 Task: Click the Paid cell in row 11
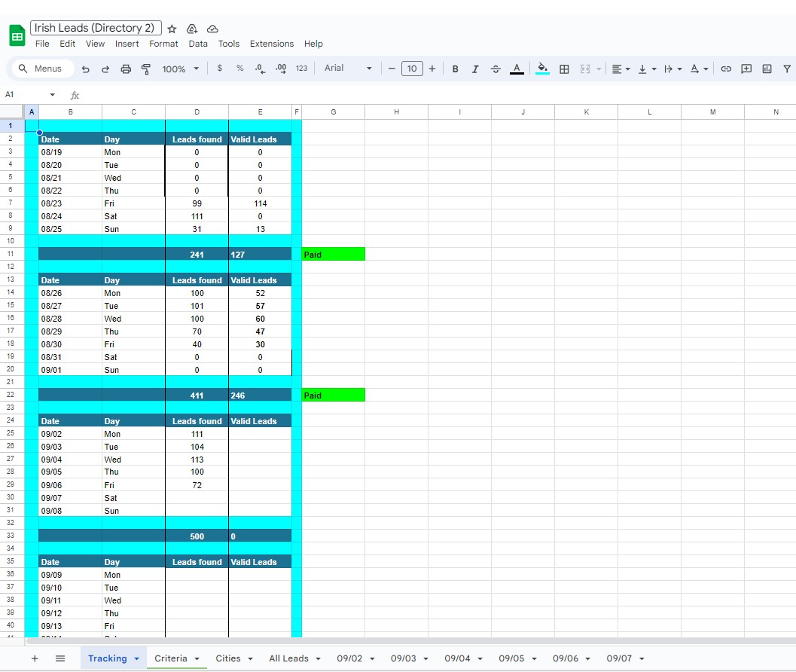coord(333,254)
